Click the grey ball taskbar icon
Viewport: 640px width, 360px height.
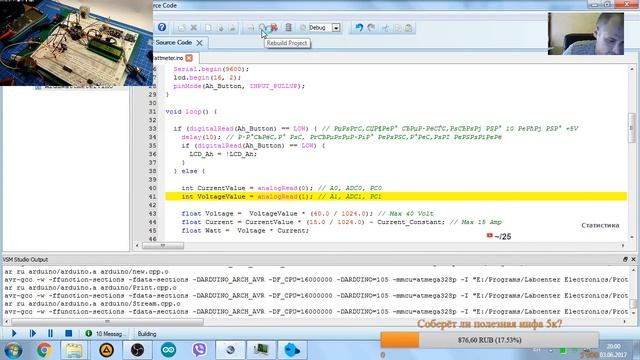(x=230, y=350)
